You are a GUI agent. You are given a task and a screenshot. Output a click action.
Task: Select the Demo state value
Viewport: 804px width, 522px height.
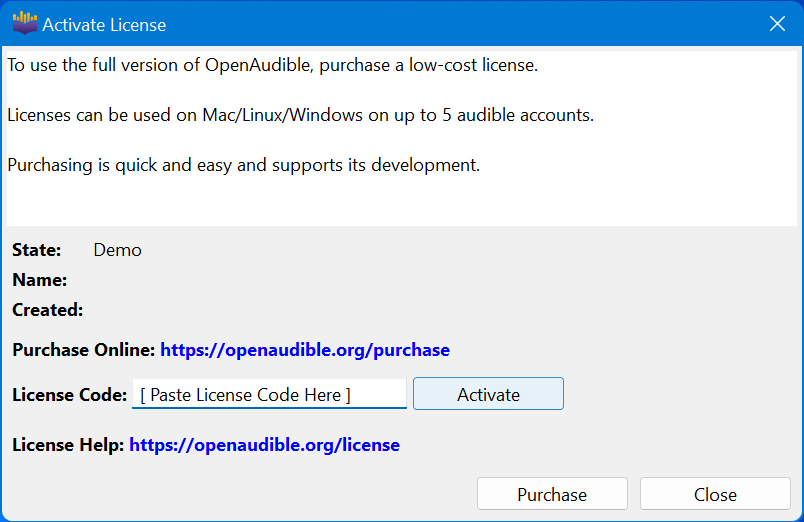(x=117, y=250)
